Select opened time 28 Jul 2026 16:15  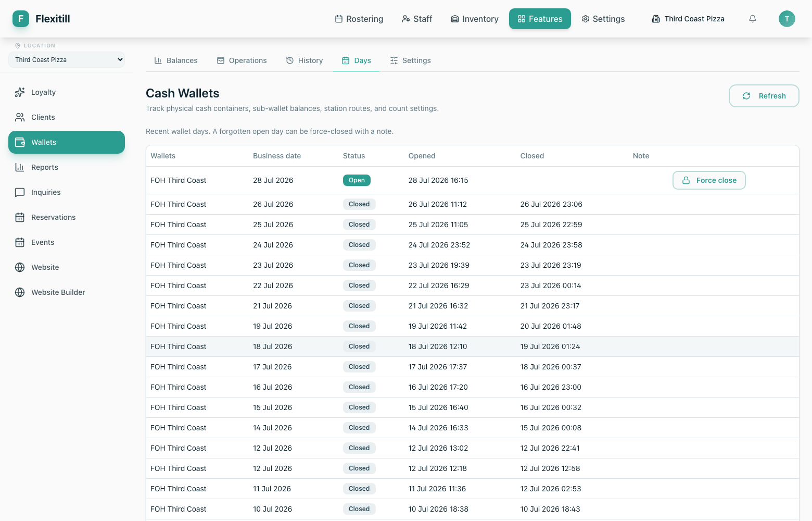(x=438, y=180)
